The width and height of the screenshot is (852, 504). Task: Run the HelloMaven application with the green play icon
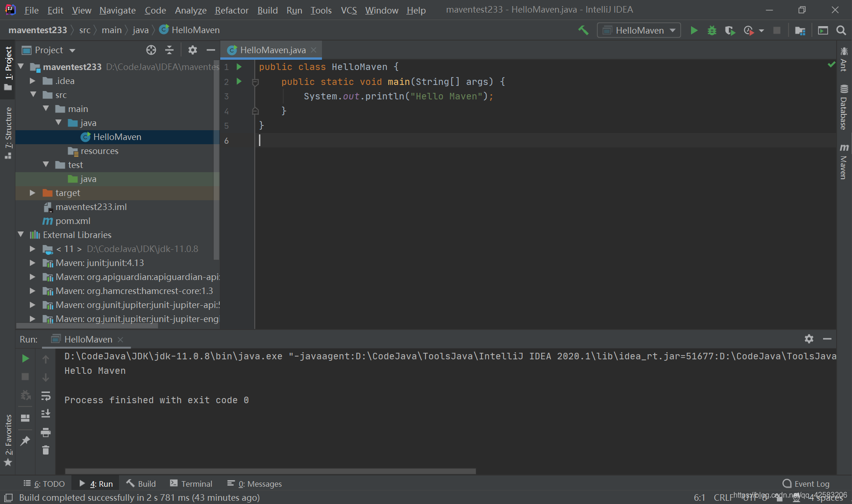click(x=694, y=30)
